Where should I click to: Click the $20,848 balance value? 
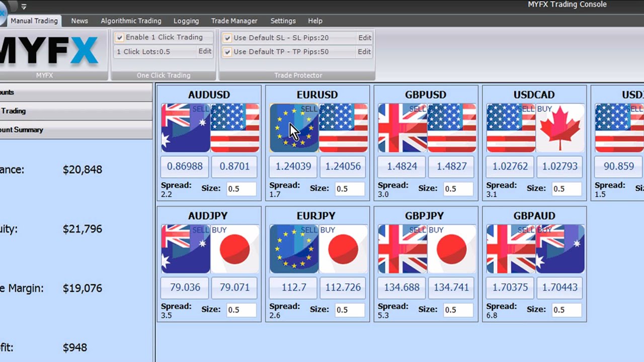[83, 170]
